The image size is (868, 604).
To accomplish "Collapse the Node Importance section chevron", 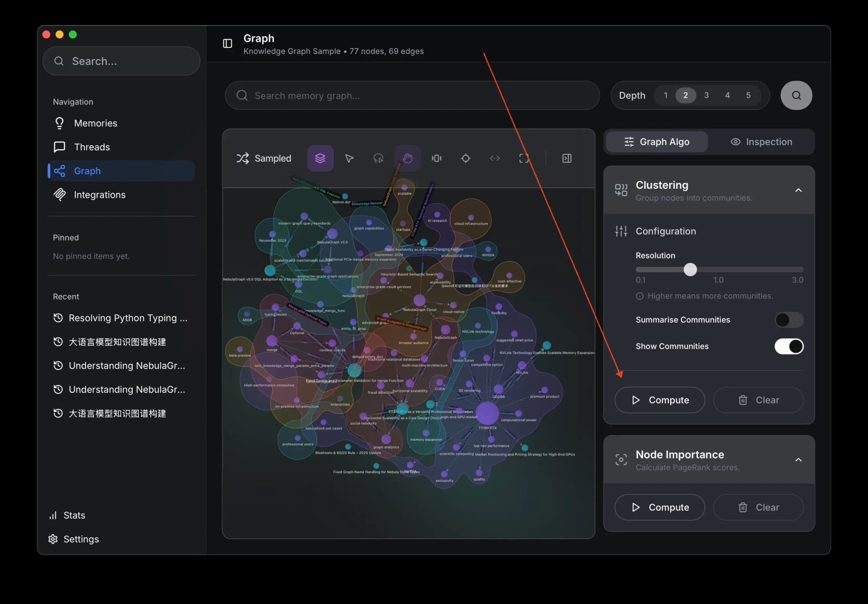I will point(798,460).
